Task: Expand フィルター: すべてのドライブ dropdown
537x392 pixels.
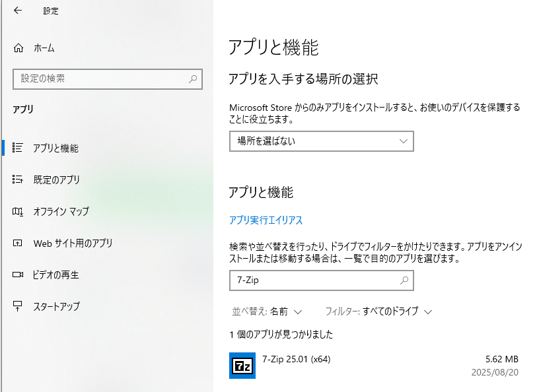Action: coord(378,311)
